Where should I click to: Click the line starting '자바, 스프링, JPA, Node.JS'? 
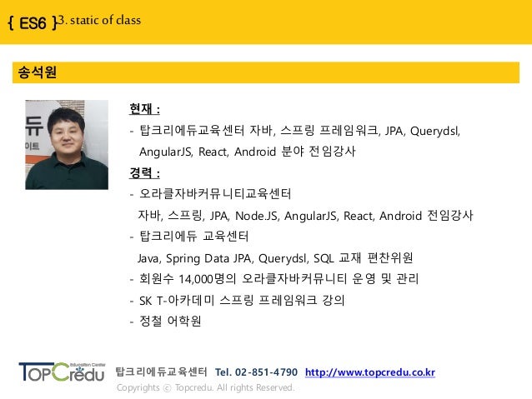(x=305, y=216)
